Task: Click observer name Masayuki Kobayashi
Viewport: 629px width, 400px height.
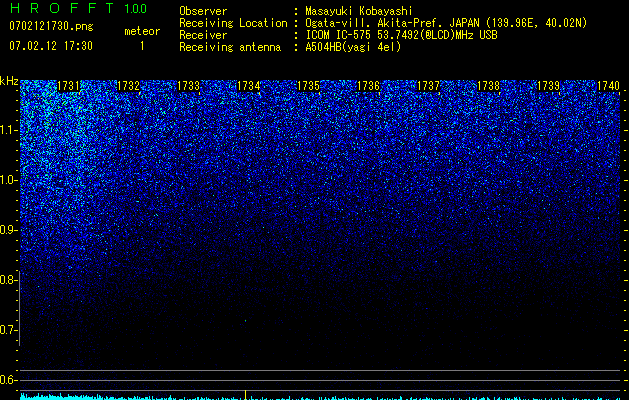Action: point(359,11)
